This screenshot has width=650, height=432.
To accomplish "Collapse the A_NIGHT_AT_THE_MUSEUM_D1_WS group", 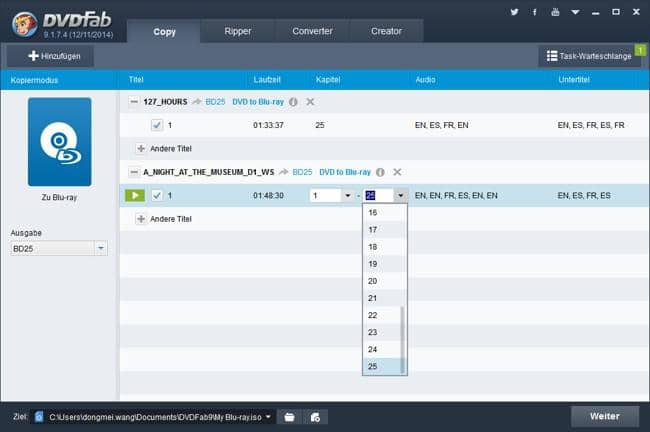I will click(135, 172).
